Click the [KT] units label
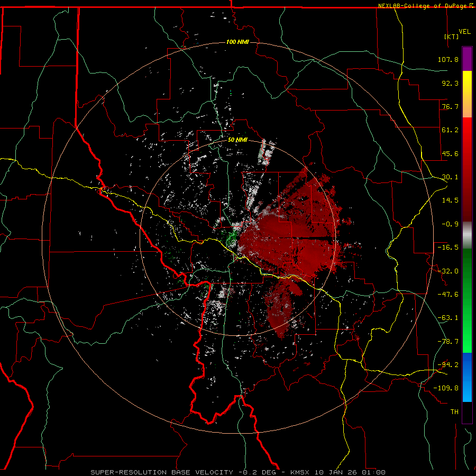 click(x=452, y=36)
